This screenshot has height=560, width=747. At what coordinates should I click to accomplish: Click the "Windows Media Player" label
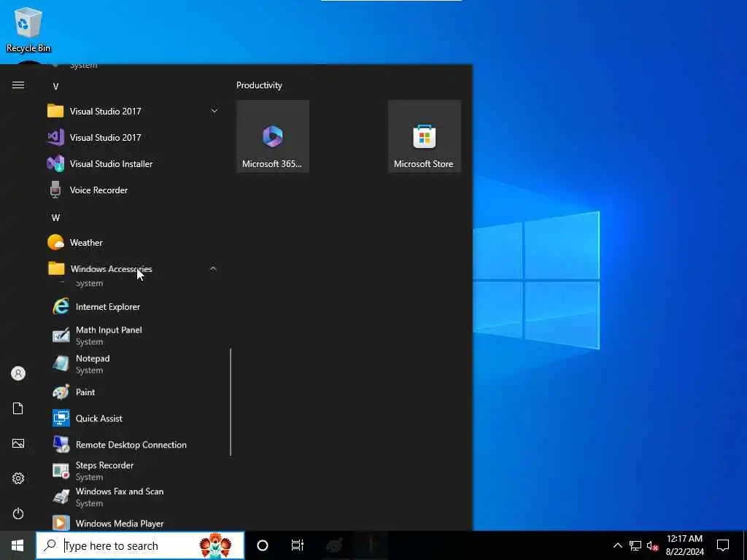[x=120, y=524]
